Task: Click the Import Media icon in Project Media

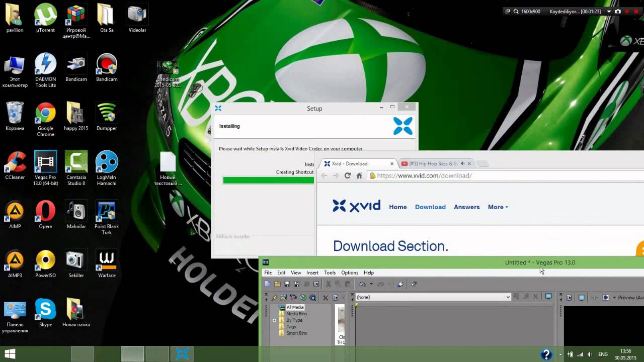Action: [274, 298]
